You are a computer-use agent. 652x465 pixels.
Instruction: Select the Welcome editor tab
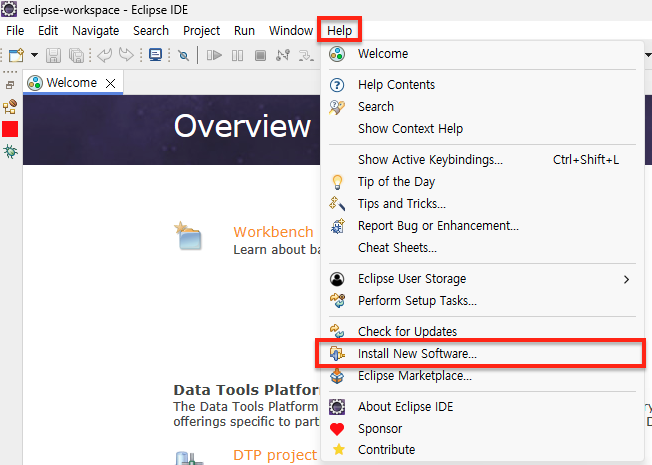pos(73,83)
